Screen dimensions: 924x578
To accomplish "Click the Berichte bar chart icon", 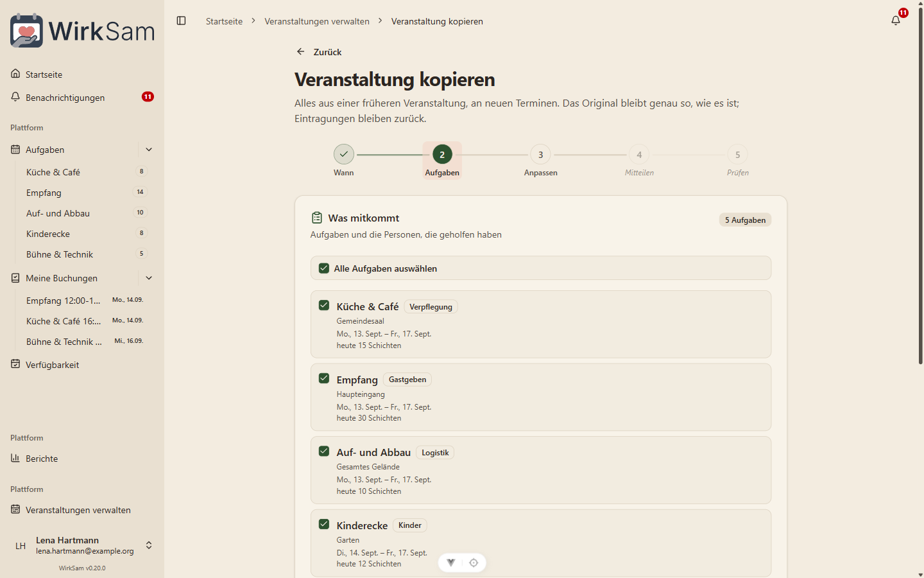I will 15,458.
